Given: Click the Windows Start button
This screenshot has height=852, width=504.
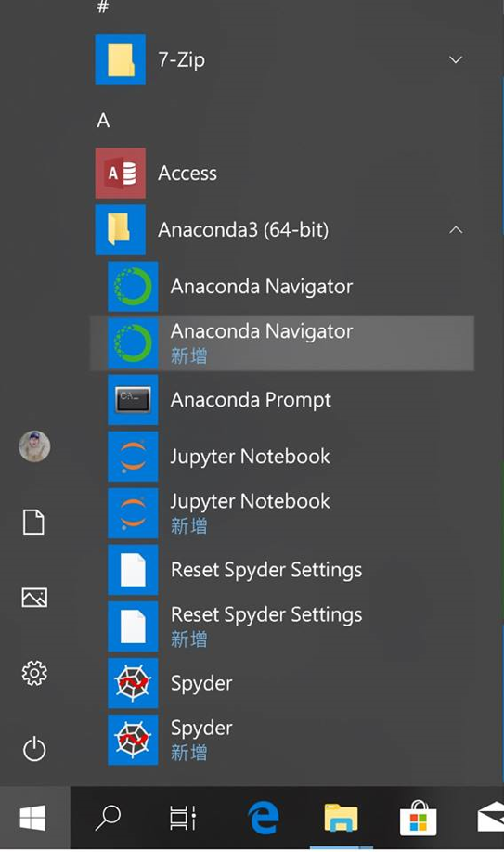Looking at the screenshot, I should click(x=34, y=819).
